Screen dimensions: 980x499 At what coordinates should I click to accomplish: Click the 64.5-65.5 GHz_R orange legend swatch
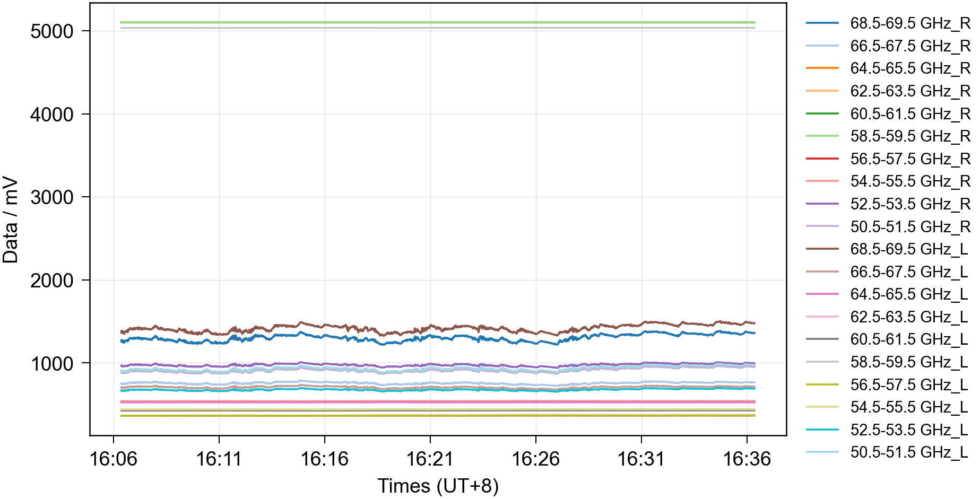(x=822, y=68)
